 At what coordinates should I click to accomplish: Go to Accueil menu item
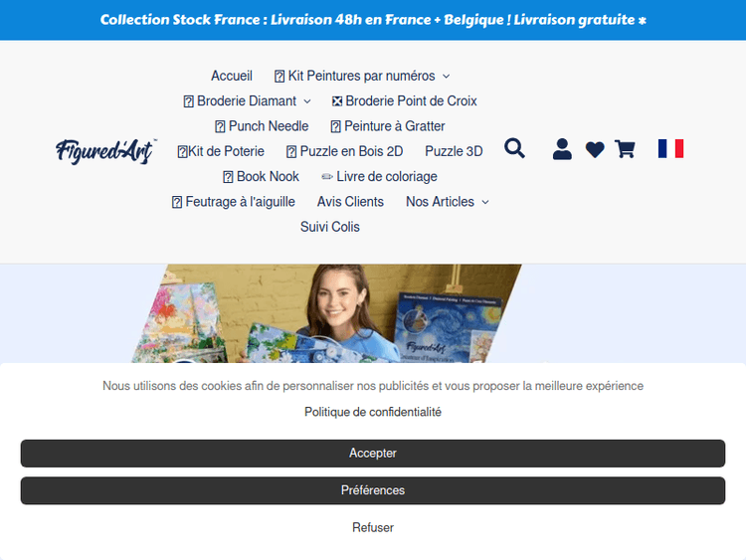tap(232, 76)
